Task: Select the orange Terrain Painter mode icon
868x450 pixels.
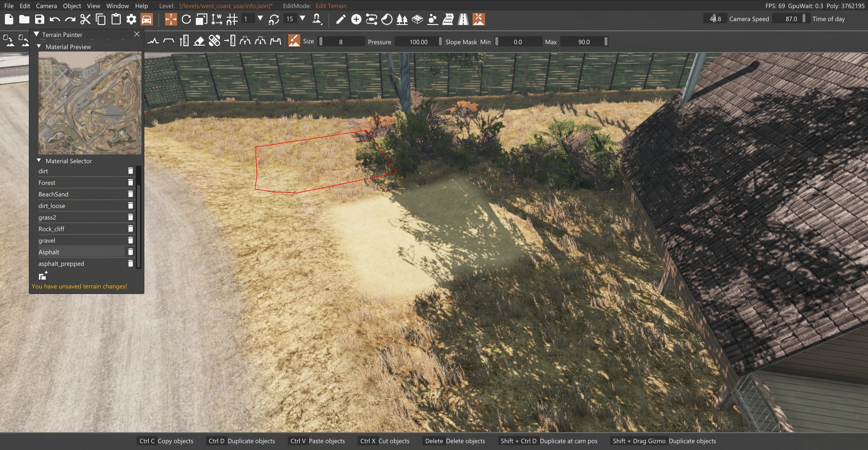Action: click(x=479, y=19)
